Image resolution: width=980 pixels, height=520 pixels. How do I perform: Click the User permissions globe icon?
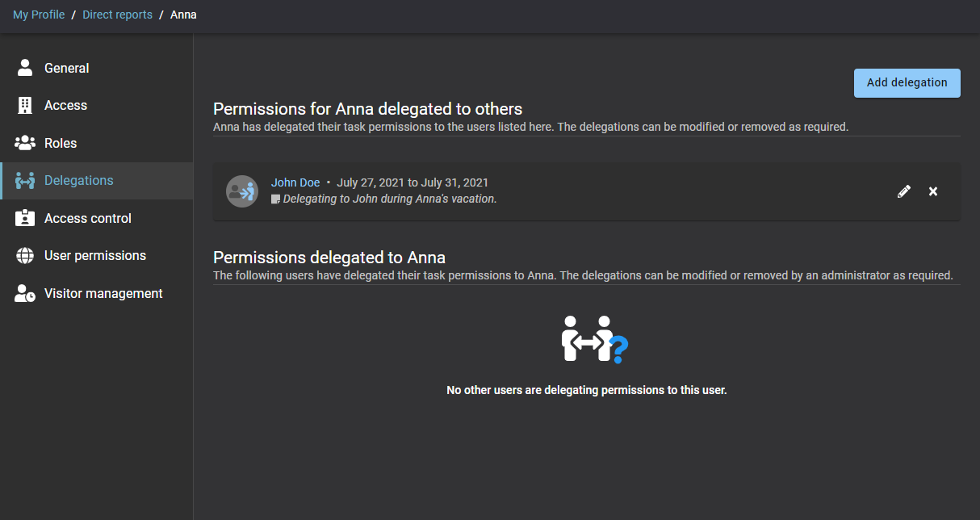tap(25, 256)
